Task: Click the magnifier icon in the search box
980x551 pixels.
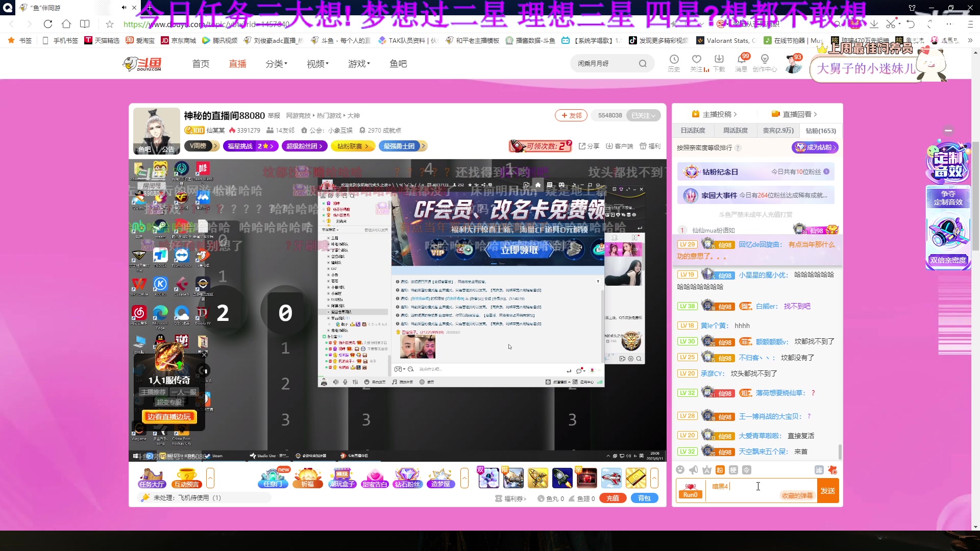Action: tap(643, 63)
